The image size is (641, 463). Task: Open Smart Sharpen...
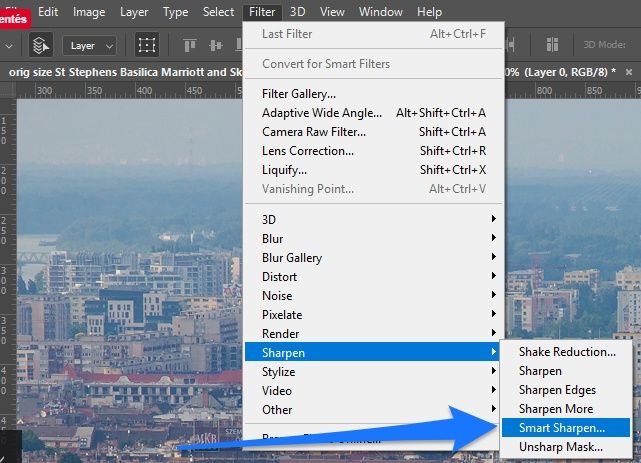click(566, 428)
